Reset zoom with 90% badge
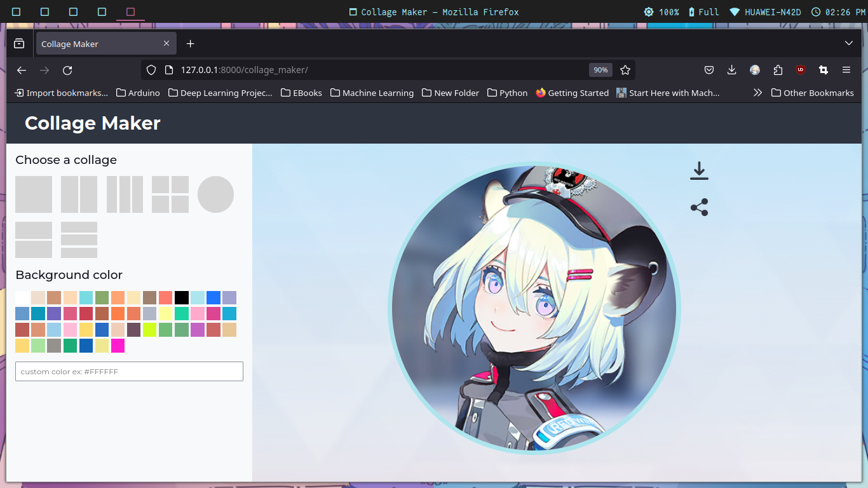Screen dimensions: 868x488 pos(600,70)
